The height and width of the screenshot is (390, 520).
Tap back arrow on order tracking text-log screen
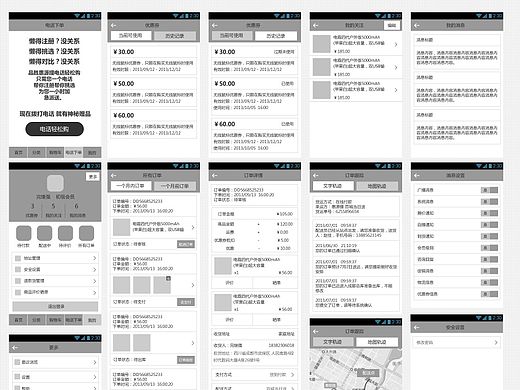316,175
